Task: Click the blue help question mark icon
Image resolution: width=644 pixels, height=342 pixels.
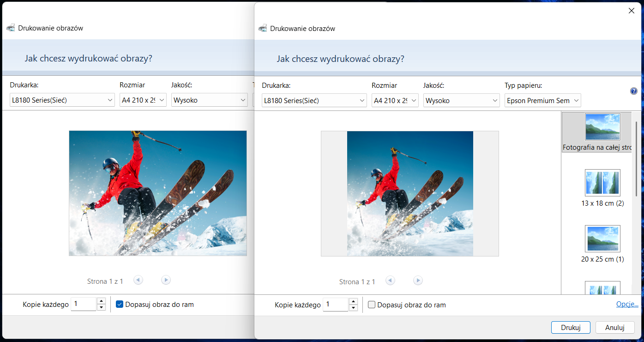Action: click(633, 91)
